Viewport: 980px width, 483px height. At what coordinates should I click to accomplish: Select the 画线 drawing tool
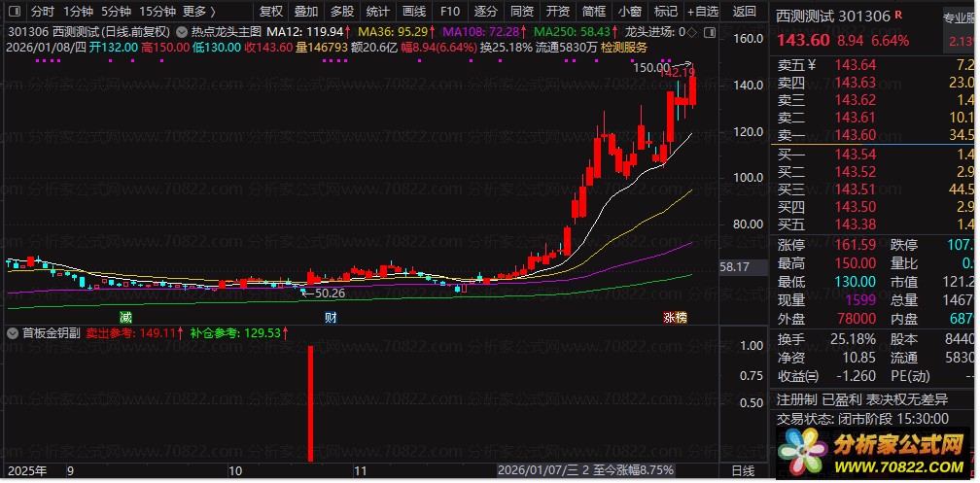[414, 12]
